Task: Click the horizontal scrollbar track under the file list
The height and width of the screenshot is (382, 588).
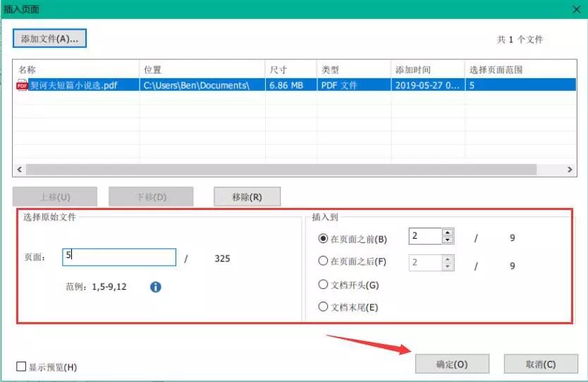Action: tap(281, 170)
